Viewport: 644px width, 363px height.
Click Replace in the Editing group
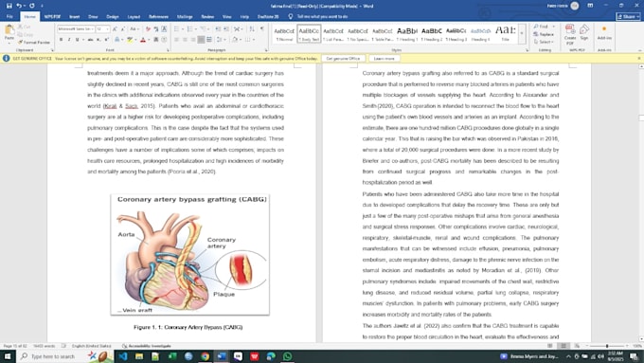point(544,34)
